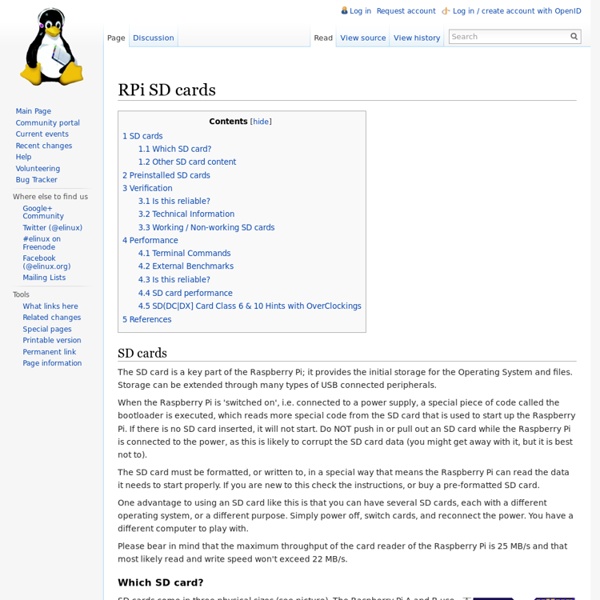Jump to 4.4 SD card performance
The image size is (600, 600).
[185, 293]
